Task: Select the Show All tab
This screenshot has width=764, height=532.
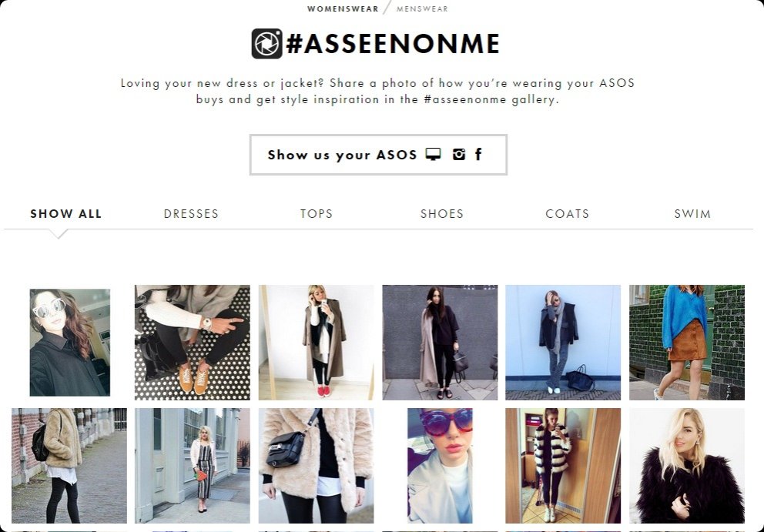Action: point(65,214)
